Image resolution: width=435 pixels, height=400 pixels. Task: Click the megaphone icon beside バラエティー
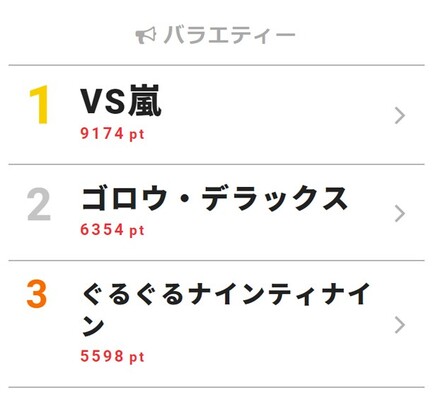[x=146, y=35]
